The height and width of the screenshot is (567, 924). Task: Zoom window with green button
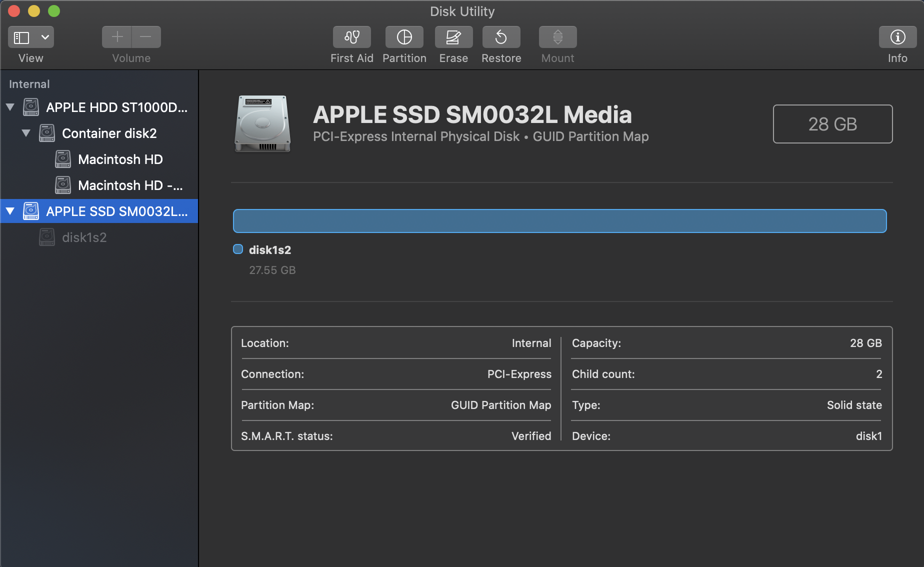coord(54,11)
